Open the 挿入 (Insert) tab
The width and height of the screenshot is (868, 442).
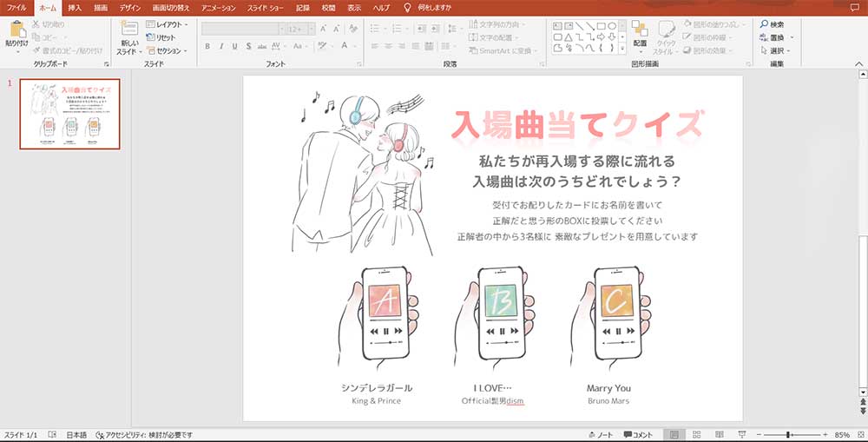(75, 7)
